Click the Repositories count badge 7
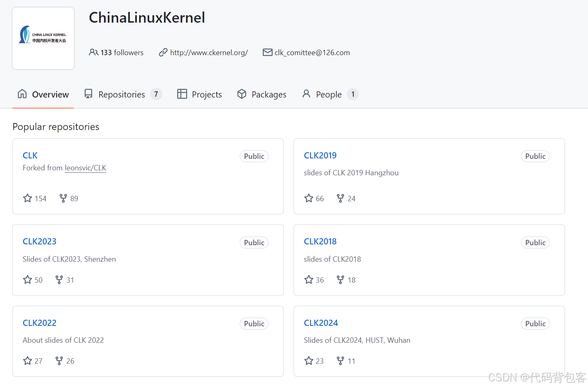 156,94
